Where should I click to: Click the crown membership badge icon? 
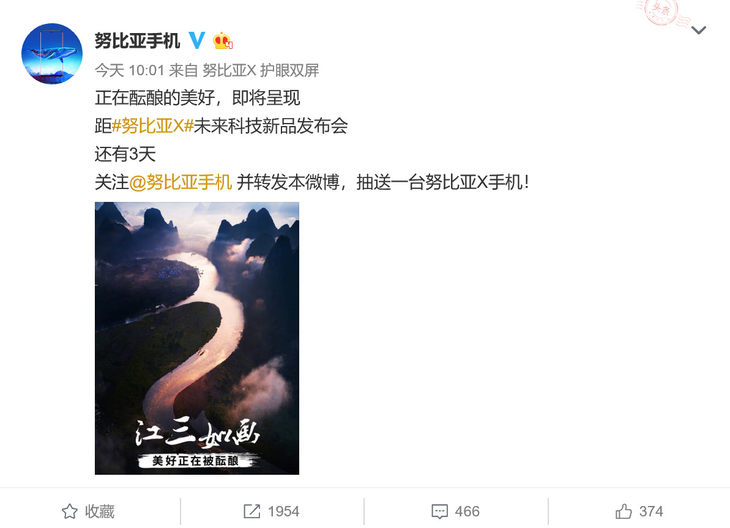pyautogui.click(x=223, y=41)
